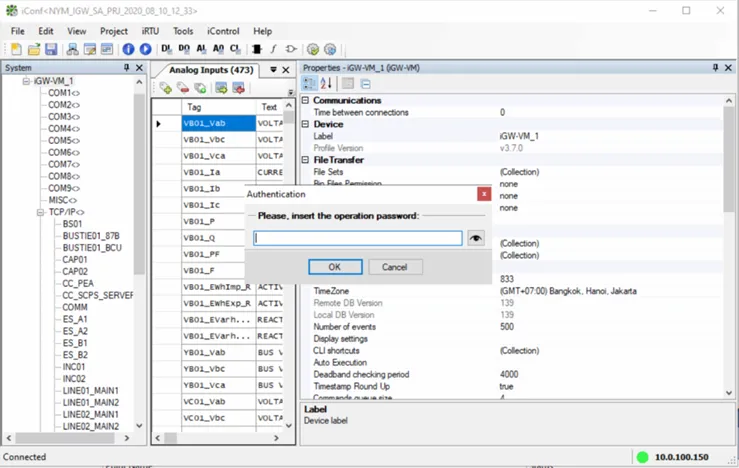739x468 pixels.
Task: Click the System tree horizontal scrollbar
Action: coord(67,438)
